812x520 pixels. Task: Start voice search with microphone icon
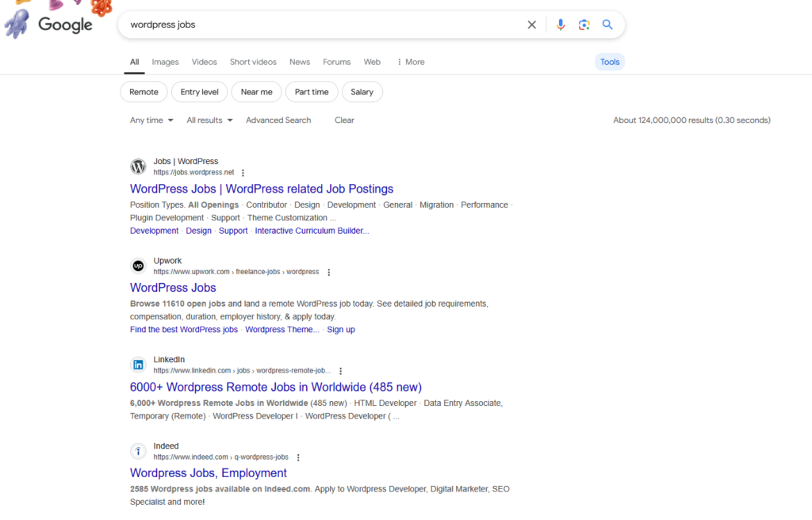coord(561,25)
